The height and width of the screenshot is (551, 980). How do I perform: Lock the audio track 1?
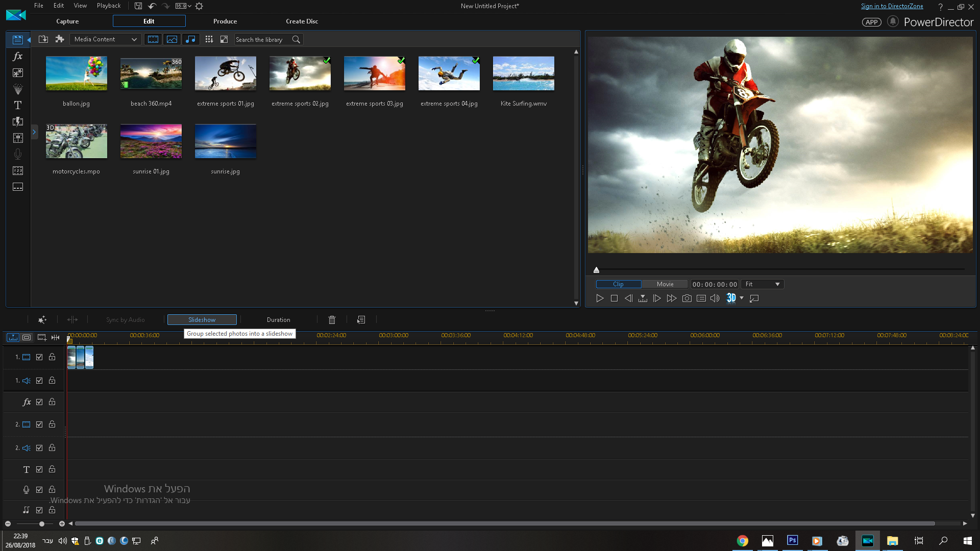point(52,381)
